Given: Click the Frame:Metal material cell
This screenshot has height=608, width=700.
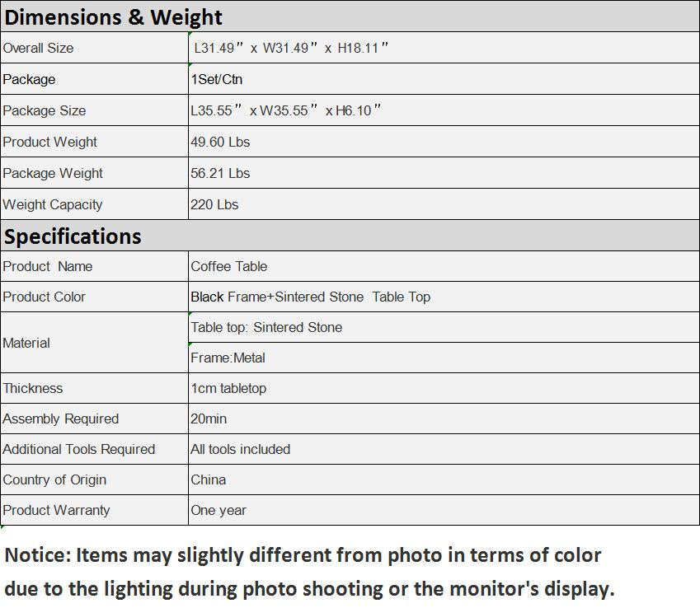Looking at the screenshot, I should (228, 358).
